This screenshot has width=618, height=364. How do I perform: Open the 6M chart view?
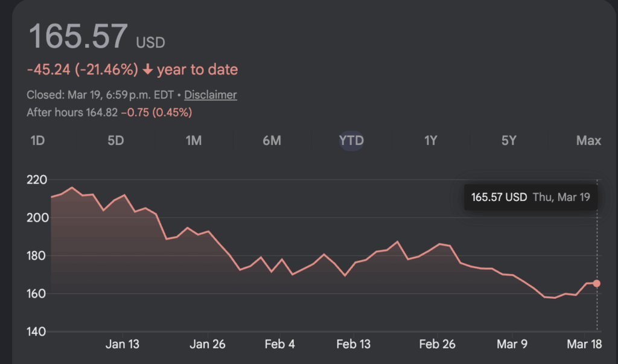(x=272, y=141)
